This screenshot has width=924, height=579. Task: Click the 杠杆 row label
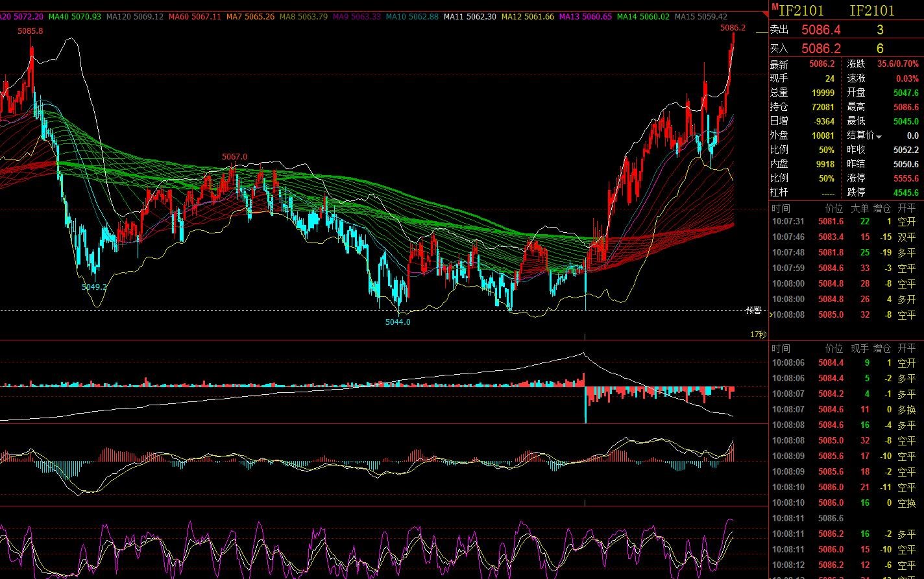tap(779, 193)
